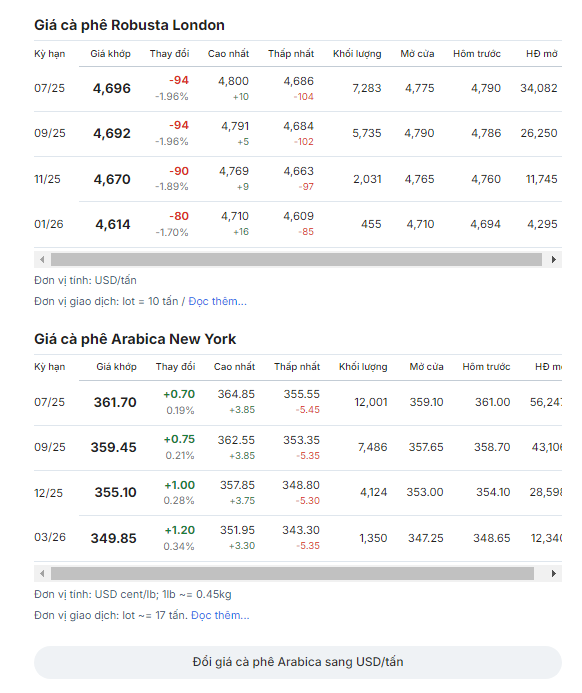Click the Robusta table right scroll arrow
582x693 pixels.
pyautogui.click(x=553, y=259)
